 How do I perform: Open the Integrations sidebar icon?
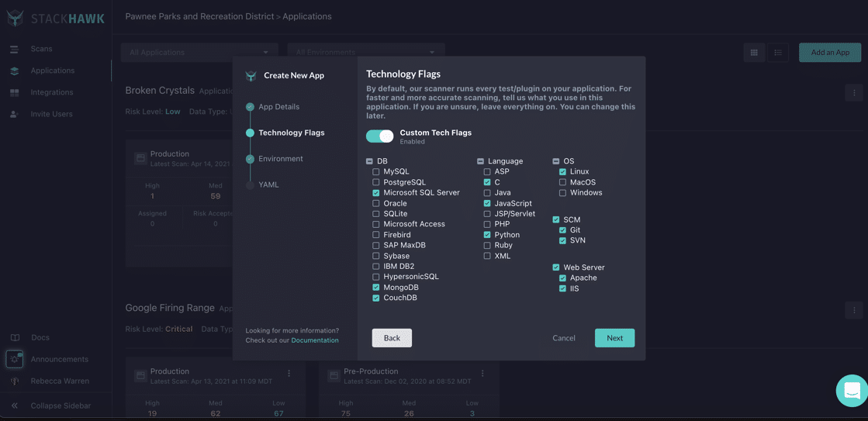[15, 92]
